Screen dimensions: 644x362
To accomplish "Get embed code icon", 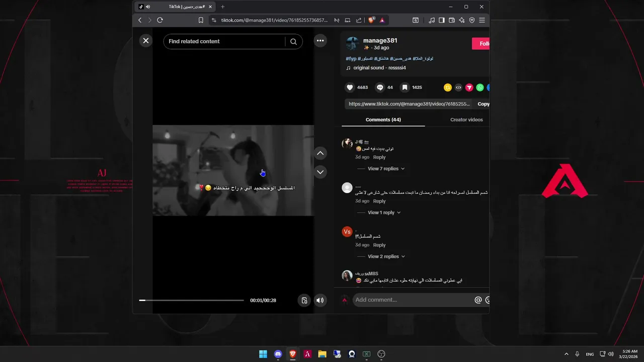I will point(458,87).
